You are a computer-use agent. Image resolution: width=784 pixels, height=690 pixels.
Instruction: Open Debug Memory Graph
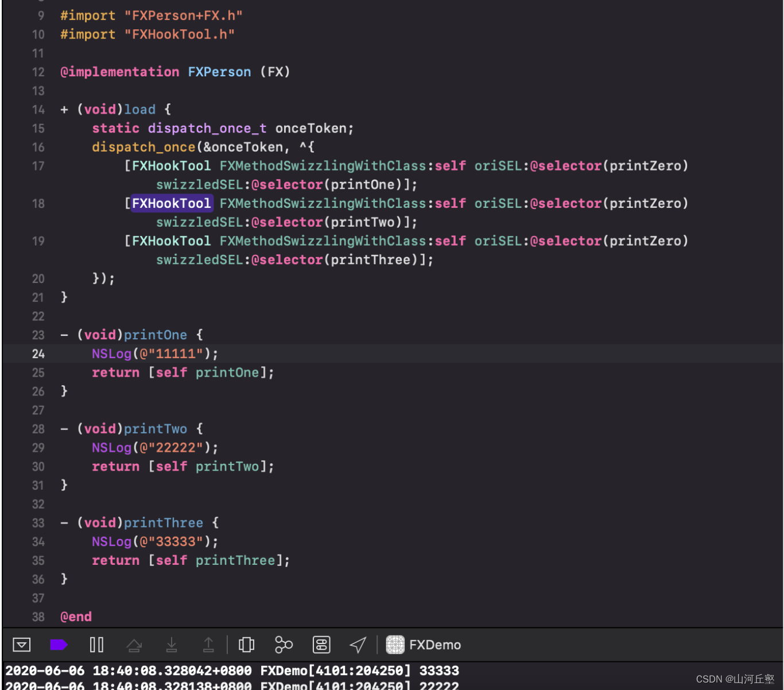pyautogui.click(x=284, y=645)
